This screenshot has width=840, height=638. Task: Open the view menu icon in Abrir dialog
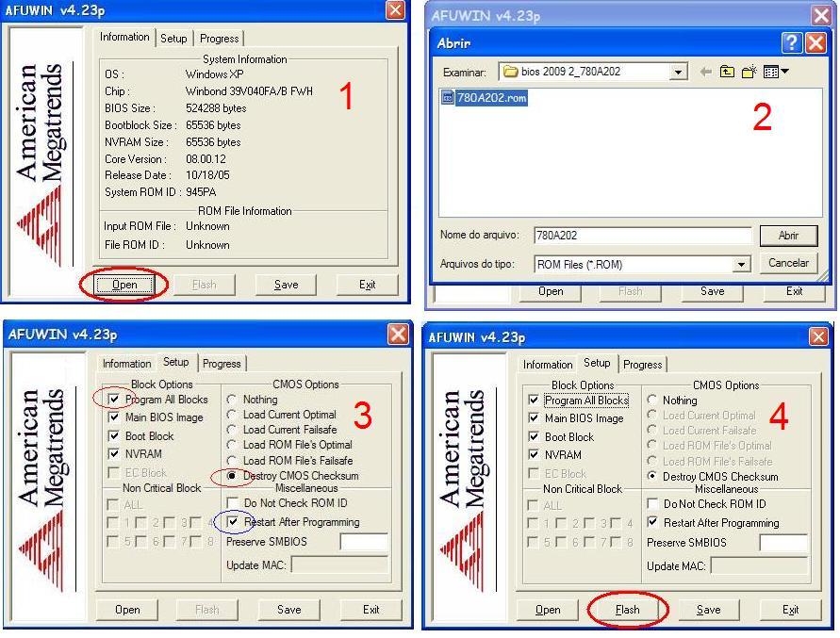click(x=775, y=72)
